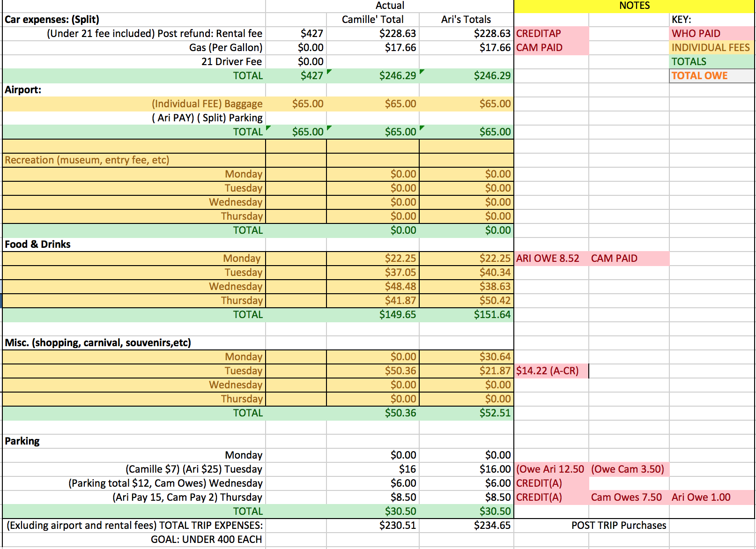The image size is (756, 549).
Task: Select the KEY: label cell
Action: pos(712,20)
